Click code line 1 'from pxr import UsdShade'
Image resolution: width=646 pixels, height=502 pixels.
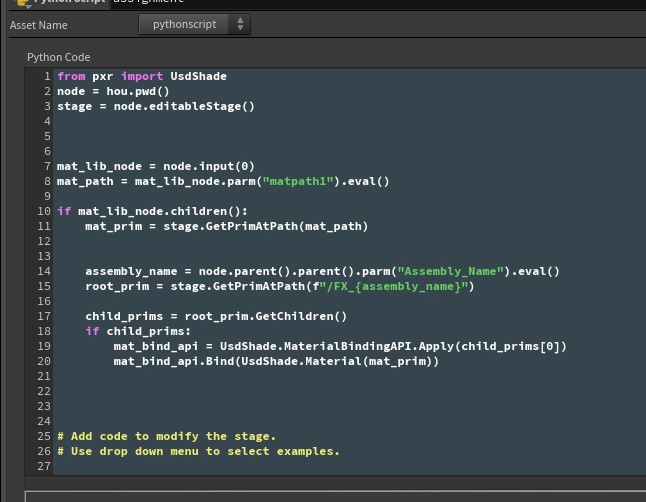coord(142,76)
